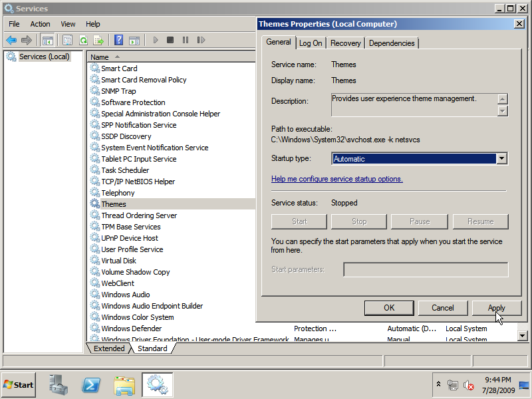The width and height of the screenshot is (532, 399).
Task: Click Help me configure service startup options link
Action: (x=337, y=179)
